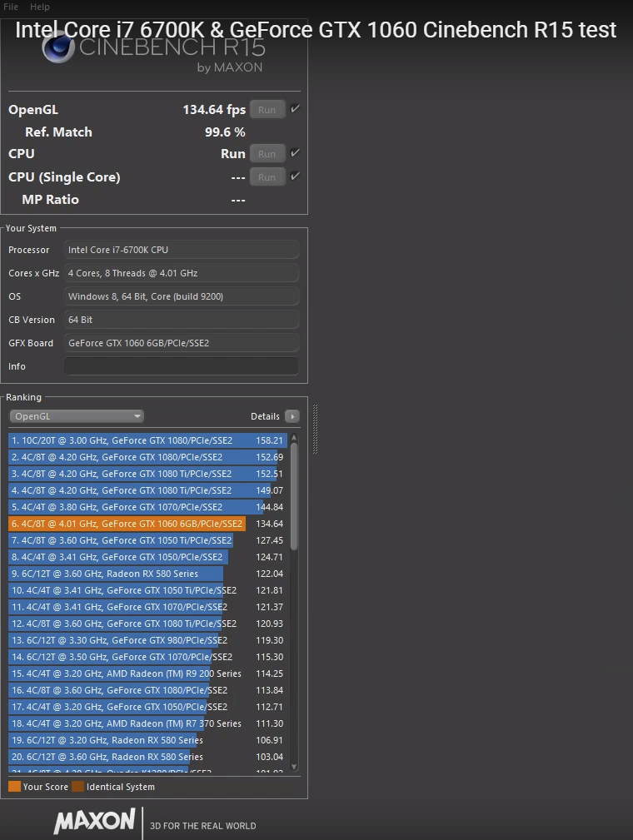Select ranking 10. GTX 1050 Ti 121.81
The width and height of the screenshot is (633, 840).
pyautogui.click(x=148, y=589)
